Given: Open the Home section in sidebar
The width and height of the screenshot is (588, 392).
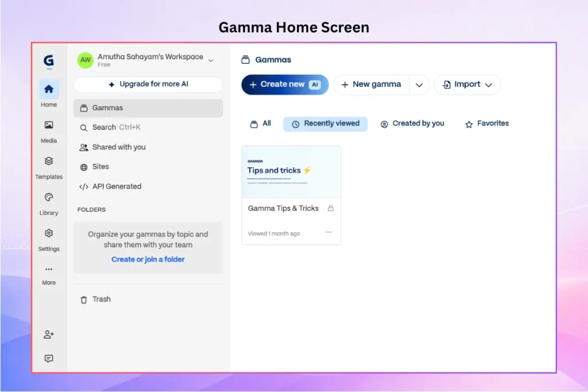Looking at the screenshot, I should coord(49,94).
